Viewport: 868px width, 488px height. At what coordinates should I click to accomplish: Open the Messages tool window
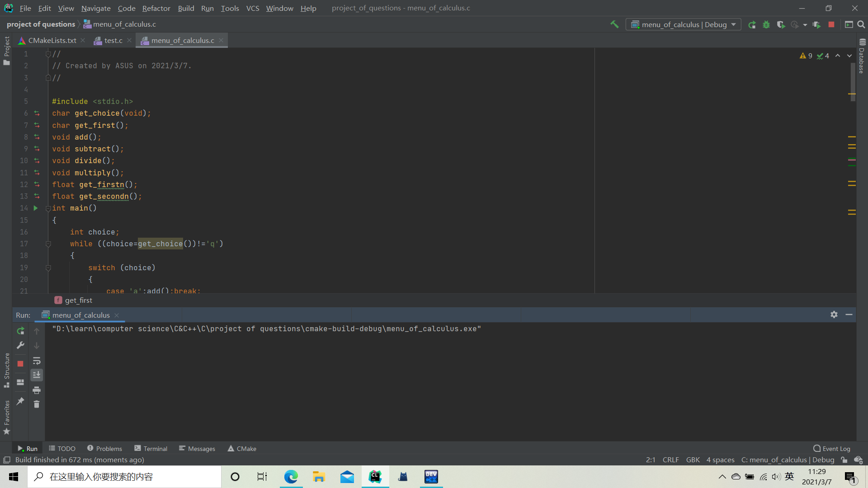tap(197, 449)
